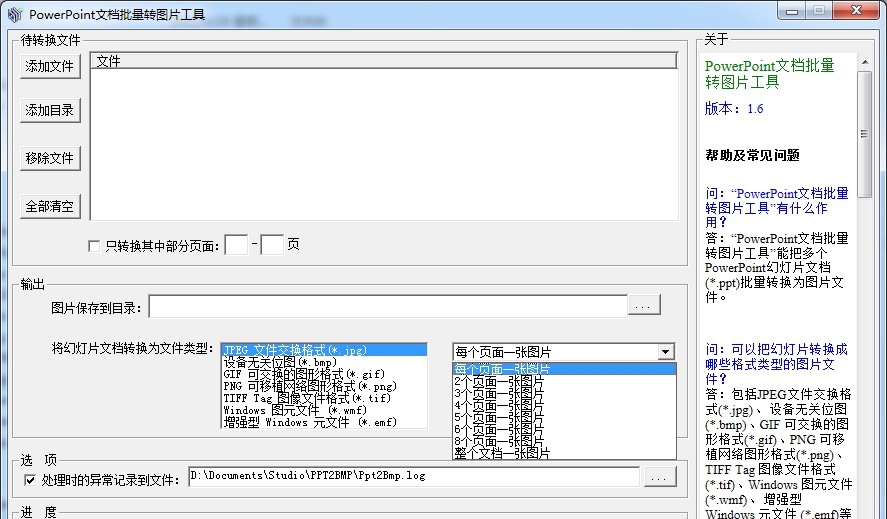Browse for image output directory

click(x=644, y=306)
